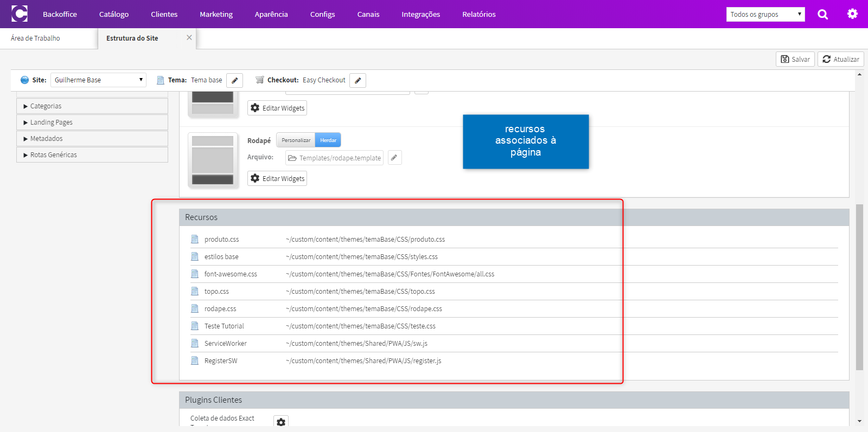This screenshot has height=432, width=868.
Task: Expand the Metadados section
Action: (x=92, y=139)
